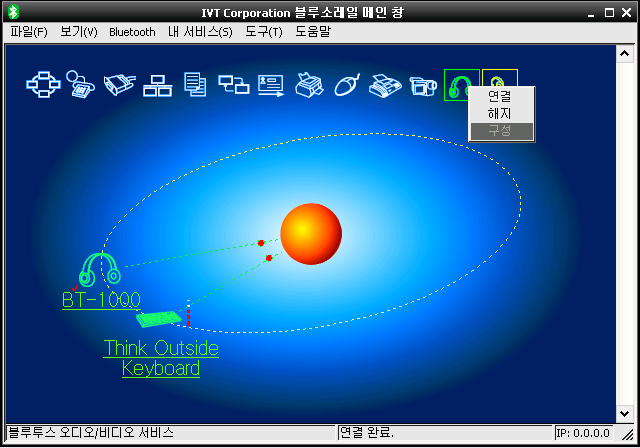Image resolution: width=640 pixels, height=448 pixels.
Task: Select the dial-up networking phone icon
Action: coord(80,84)
